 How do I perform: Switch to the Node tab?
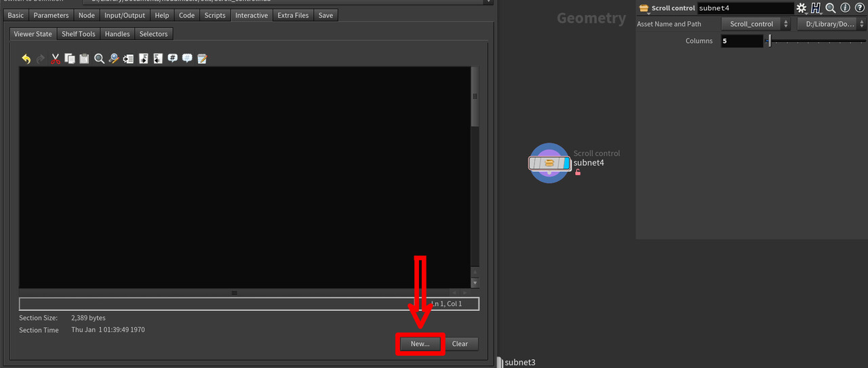tap(87, 15)
